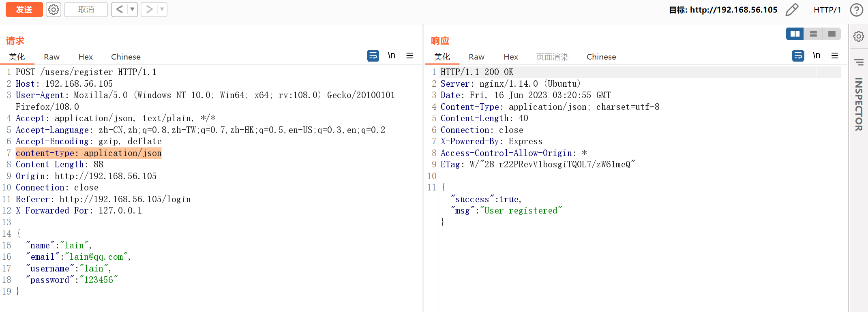Image resolution: width=868 pixels, height=312 pixels.
Task: Go to previous request with back arrow
Action: click(119, 9)
